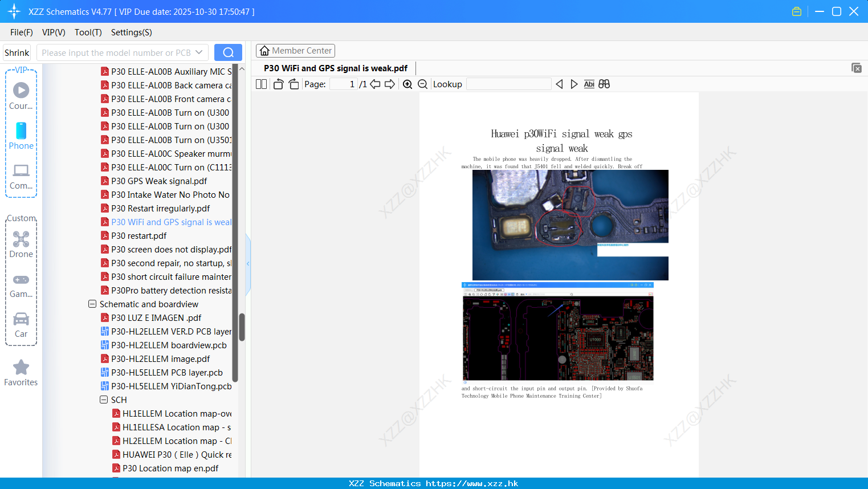
Task: Open P30-HL5ELLEM YiDianTong.pcb
Action: (x=166, y=386)
